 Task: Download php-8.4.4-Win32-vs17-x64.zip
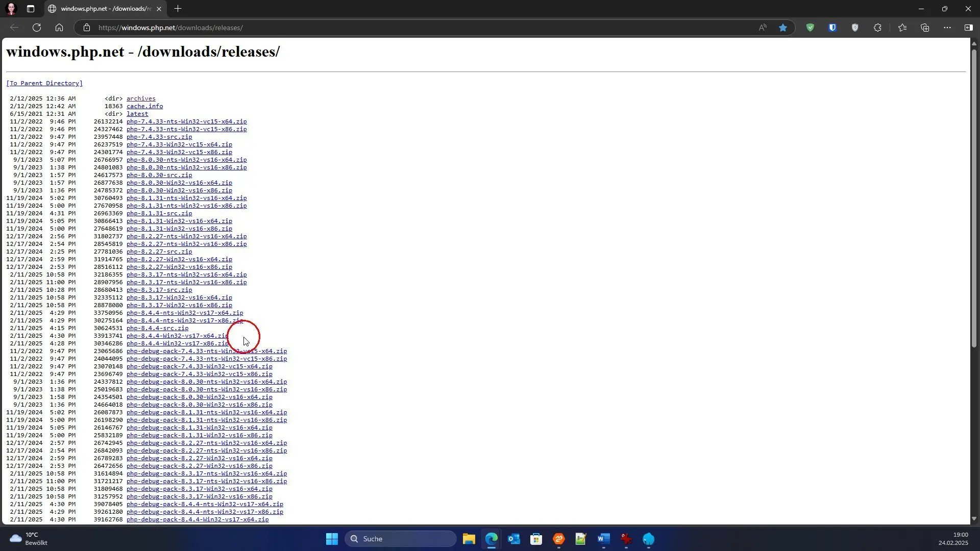(x=178, y=336)
